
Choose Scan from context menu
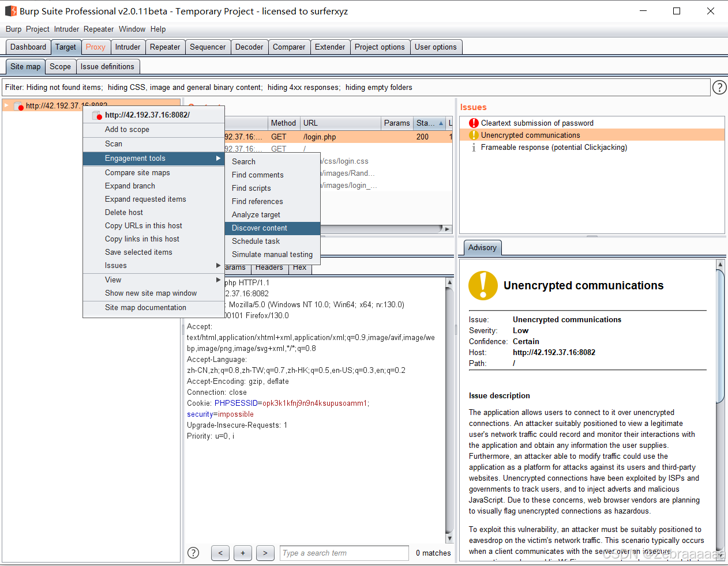[x=153, y=144]
